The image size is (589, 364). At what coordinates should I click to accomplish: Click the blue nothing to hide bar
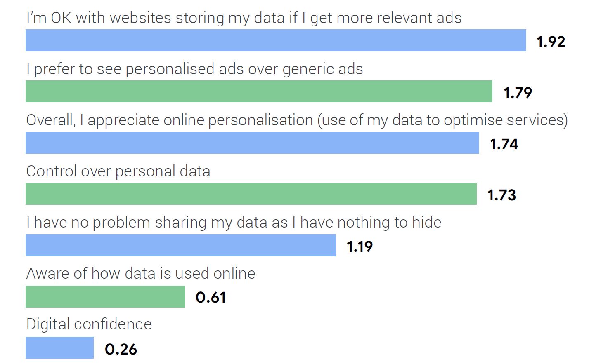[x=181, y=245]
